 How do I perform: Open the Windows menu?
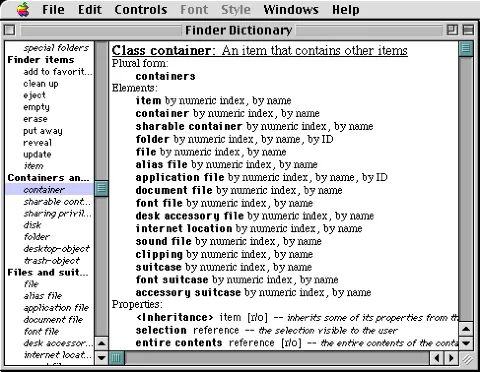pos(291,9)
